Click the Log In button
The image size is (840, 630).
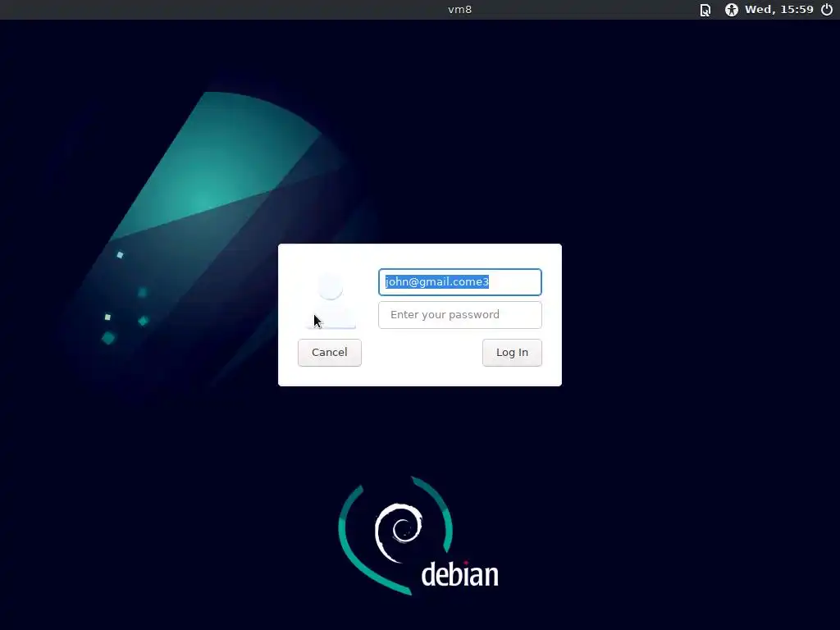[x=512, y=353]
